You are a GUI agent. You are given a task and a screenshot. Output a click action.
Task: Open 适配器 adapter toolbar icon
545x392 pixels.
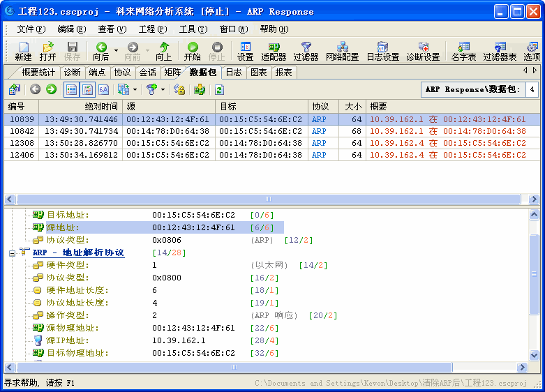[x=274, y=51]
